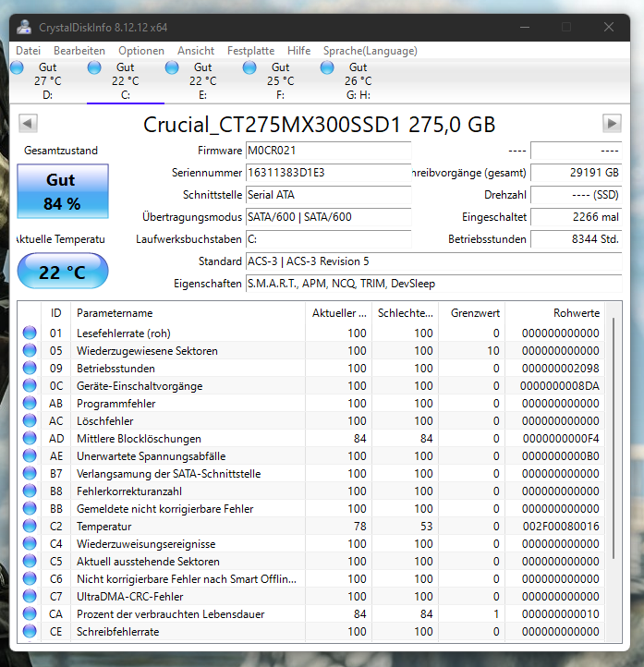Click the status orb for Schreibfehlerrate
644x667 pixels.
coord(30,631)
